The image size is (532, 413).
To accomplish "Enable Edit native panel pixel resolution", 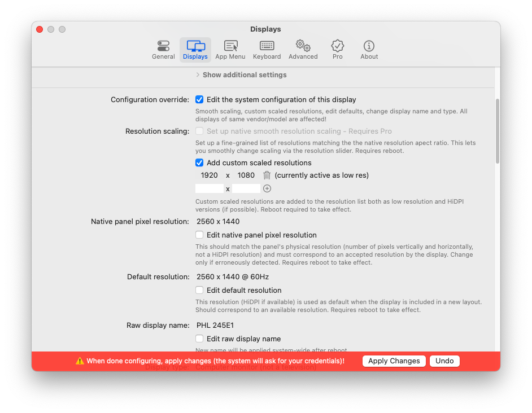I will click(x=199, y=235).
